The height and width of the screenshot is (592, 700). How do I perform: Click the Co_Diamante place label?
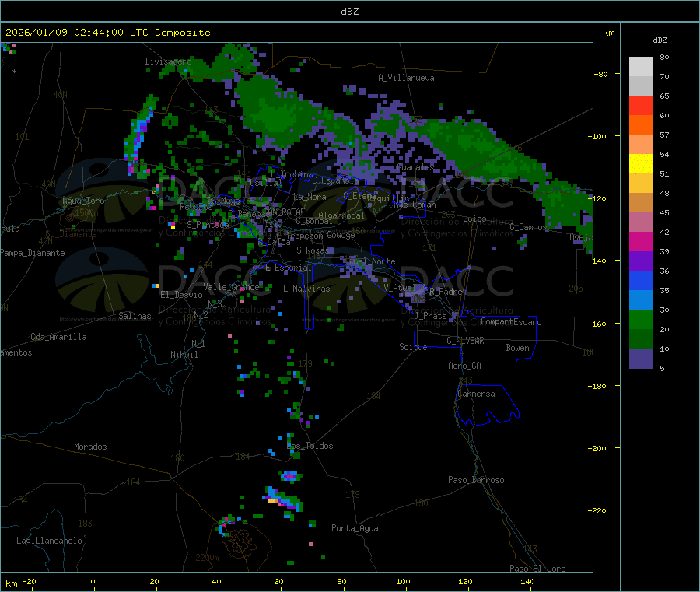tap(71, 234)
